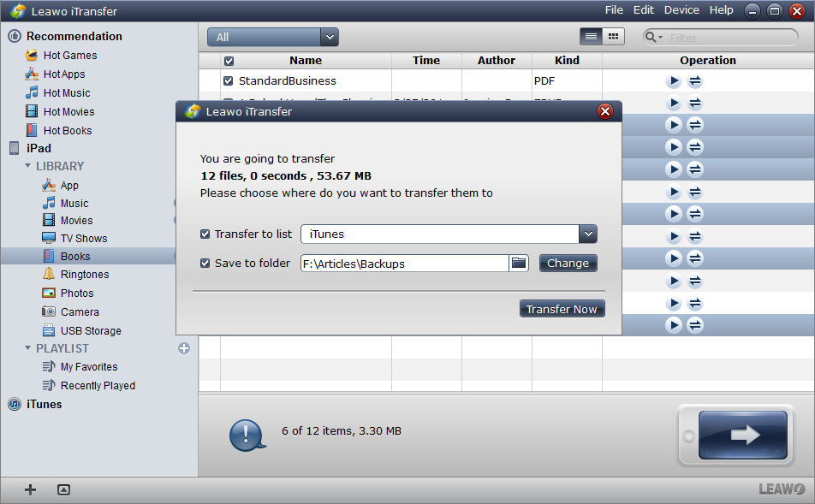Sort by the Author column header
This screenshot has width=815, height=504.
497,61
